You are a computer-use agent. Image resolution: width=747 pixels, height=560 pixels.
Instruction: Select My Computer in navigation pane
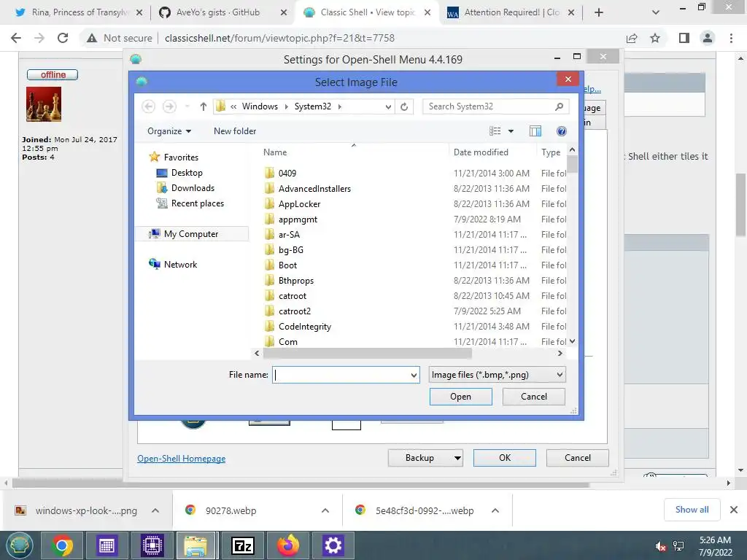pyautogui.click(x=190, y=234)
